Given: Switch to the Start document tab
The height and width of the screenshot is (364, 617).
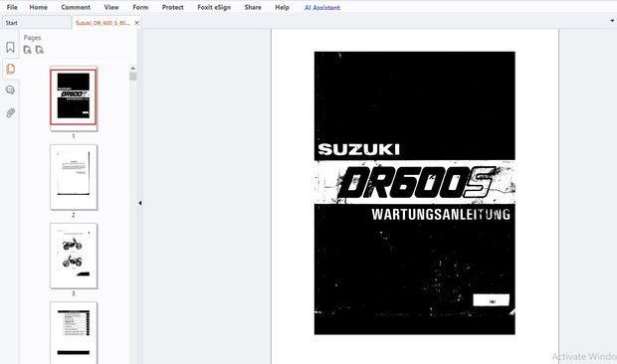Looking at the screenshot, I should pos(36,23).
